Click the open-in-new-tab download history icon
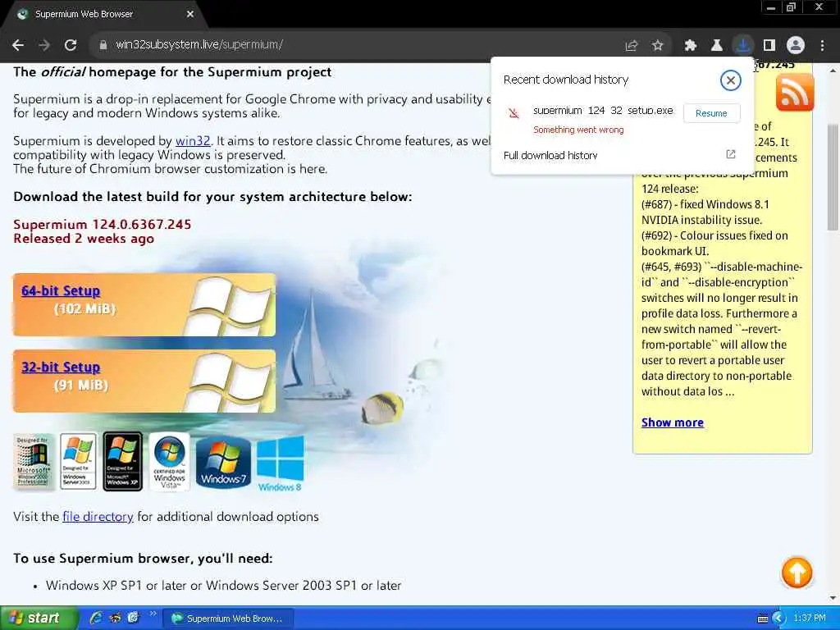 [x=731, y=154]
